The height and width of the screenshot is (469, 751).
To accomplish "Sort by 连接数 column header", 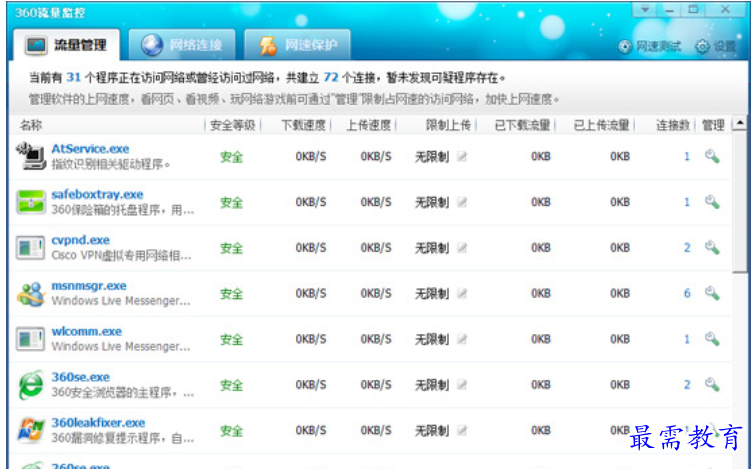I will coord(673,126).
